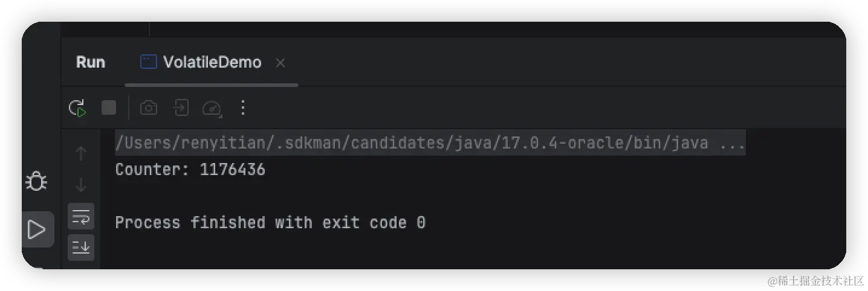This screenshot has height=291, width=868.
Task: Click the up arrow in console gutter
Action: click(x=81, y=154)
